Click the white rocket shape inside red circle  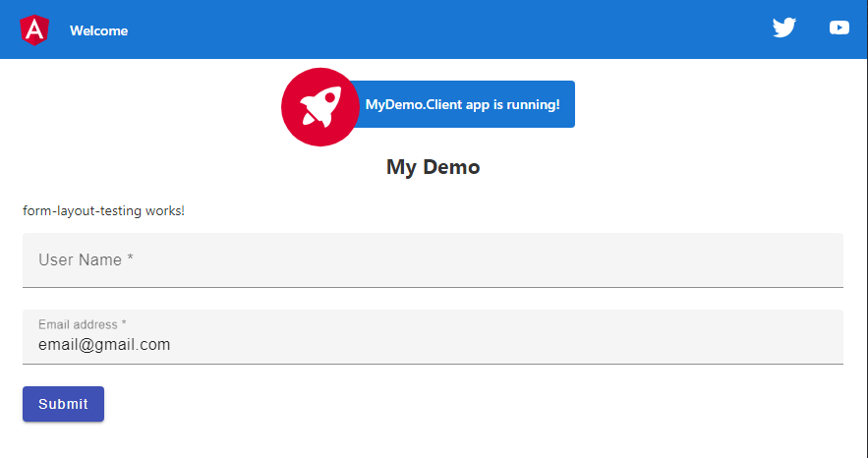[x=320, y=105]
